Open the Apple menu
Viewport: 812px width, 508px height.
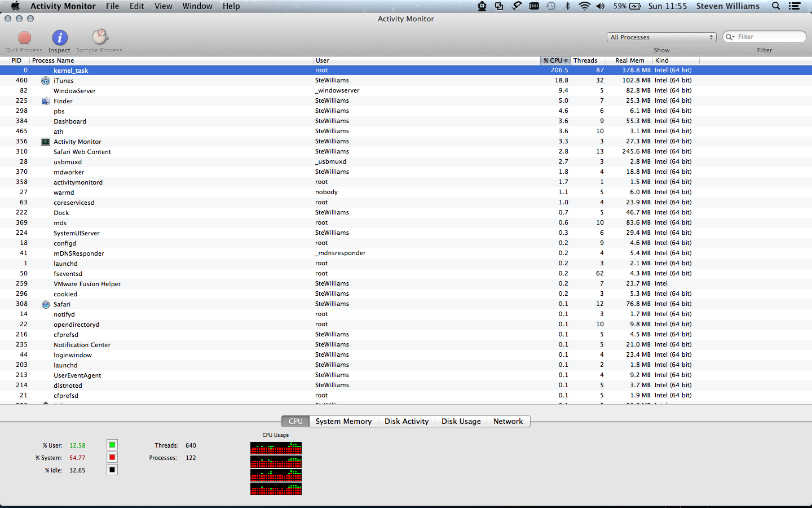point(15,6)
